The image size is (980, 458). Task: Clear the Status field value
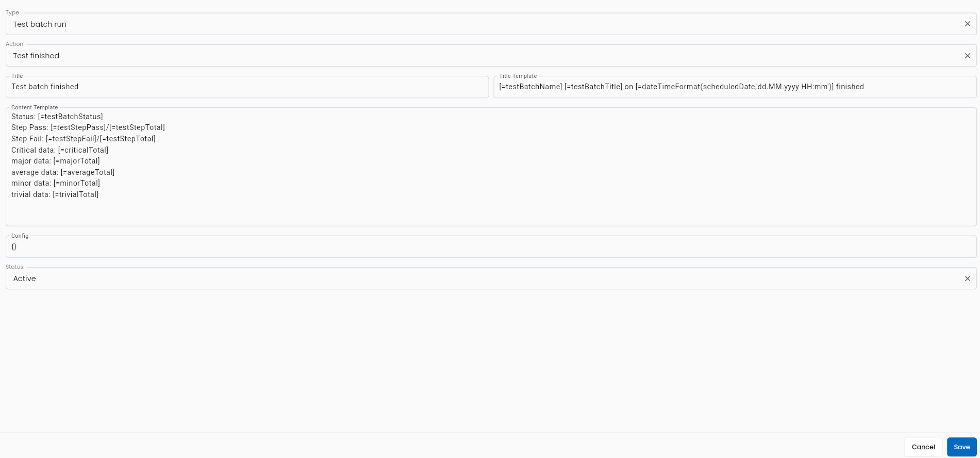point(967,279)
